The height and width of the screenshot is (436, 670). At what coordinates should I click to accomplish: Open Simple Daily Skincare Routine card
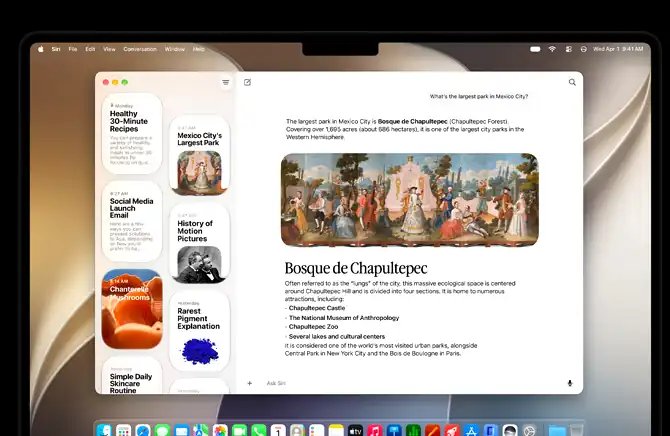pos(132,375)
